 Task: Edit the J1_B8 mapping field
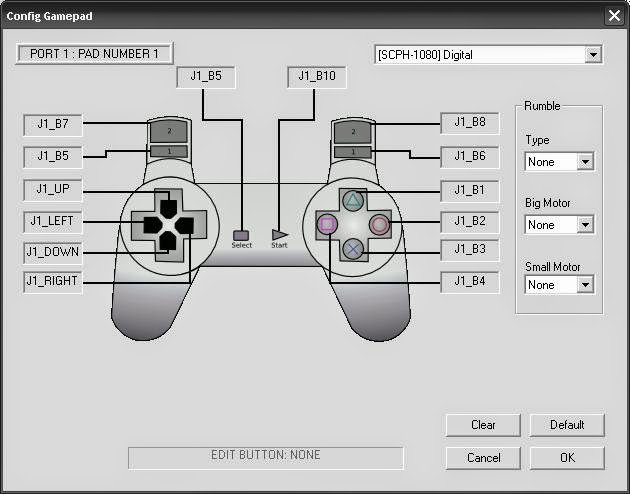point(470,123)
